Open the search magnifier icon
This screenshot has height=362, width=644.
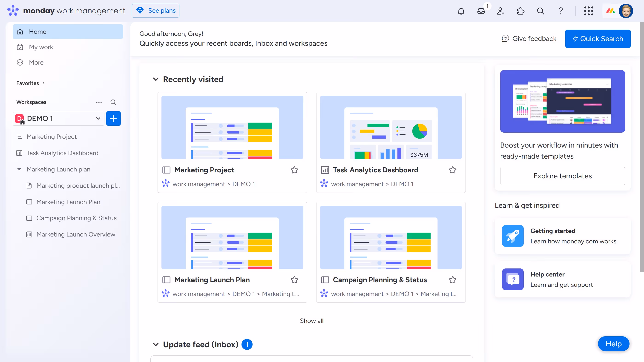[x=540, y=11]
